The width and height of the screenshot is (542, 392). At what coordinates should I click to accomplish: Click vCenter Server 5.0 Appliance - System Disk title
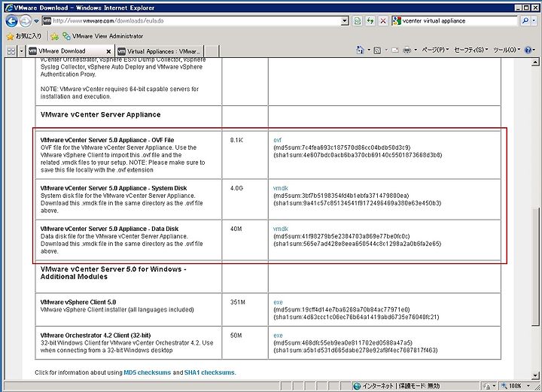[114, 188]
